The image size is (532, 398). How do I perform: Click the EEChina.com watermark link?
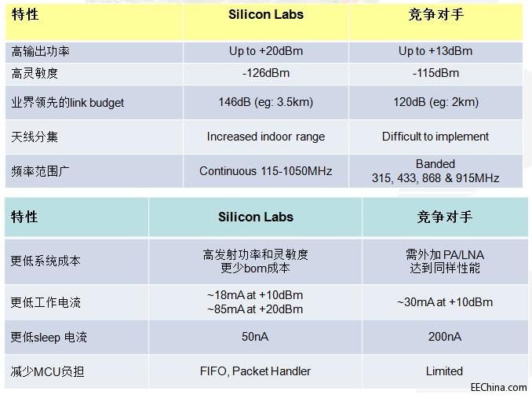click(498, 387)
